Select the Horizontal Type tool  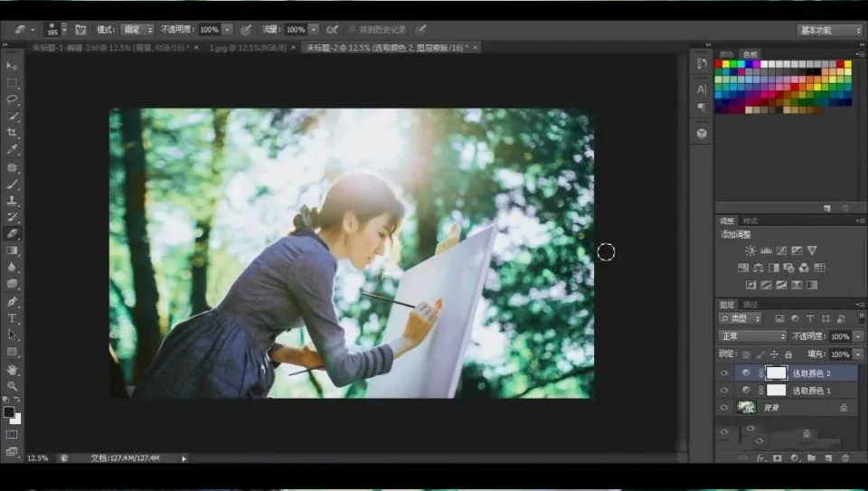[12, 318]
